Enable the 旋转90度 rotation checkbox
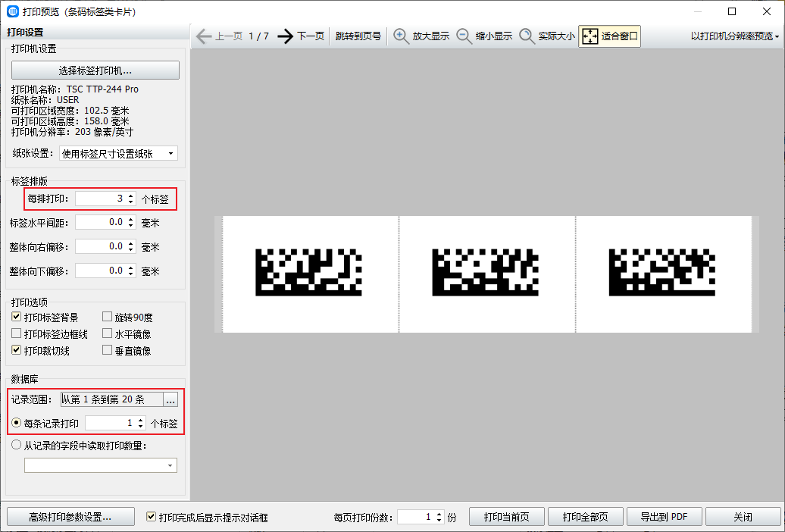This screenshot has height=532, width=785. 107,316
